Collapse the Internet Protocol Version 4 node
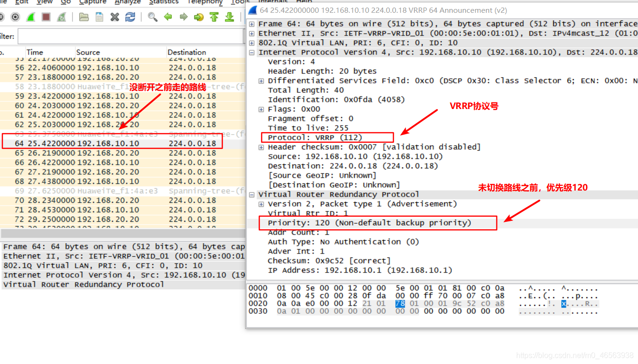Viewport: 638px width, 364px height. pyautogui.click(x=252, y=52)
